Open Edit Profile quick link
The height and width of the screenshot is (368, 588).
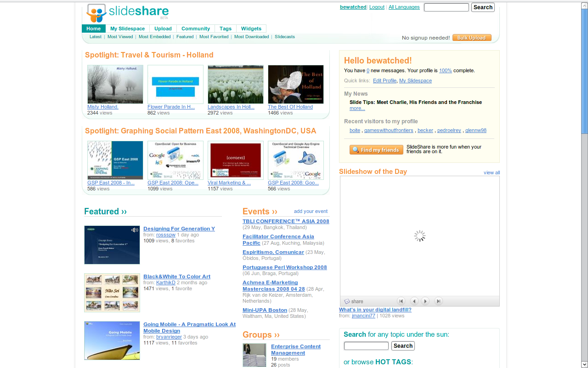(384, 80)
